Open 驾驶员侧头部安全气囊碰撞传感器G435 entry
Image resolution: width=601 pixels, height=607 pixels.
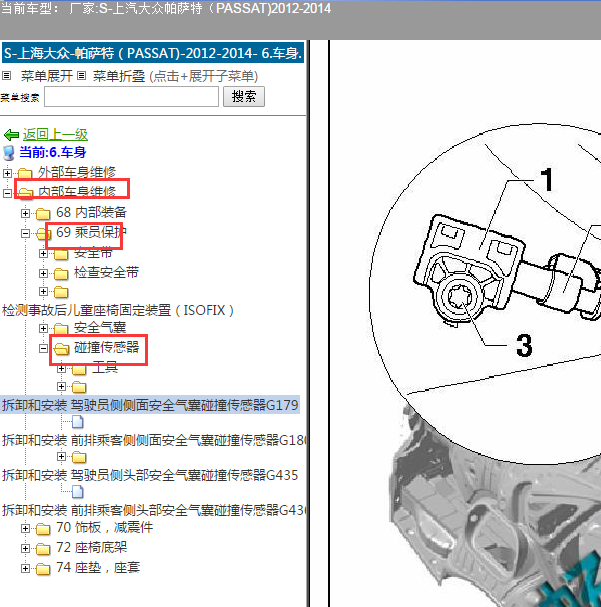[x=150, y=475]
